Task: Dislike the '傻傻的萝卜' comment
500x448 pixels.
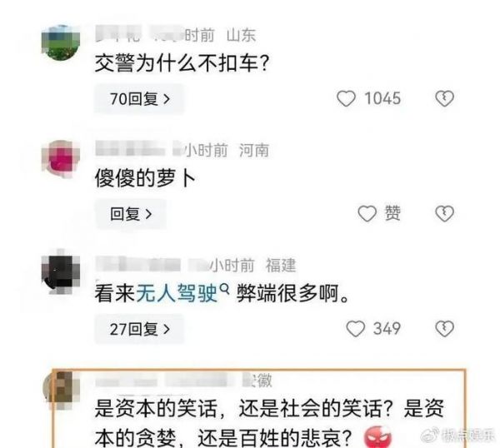Action: click(x=444, y=213)
